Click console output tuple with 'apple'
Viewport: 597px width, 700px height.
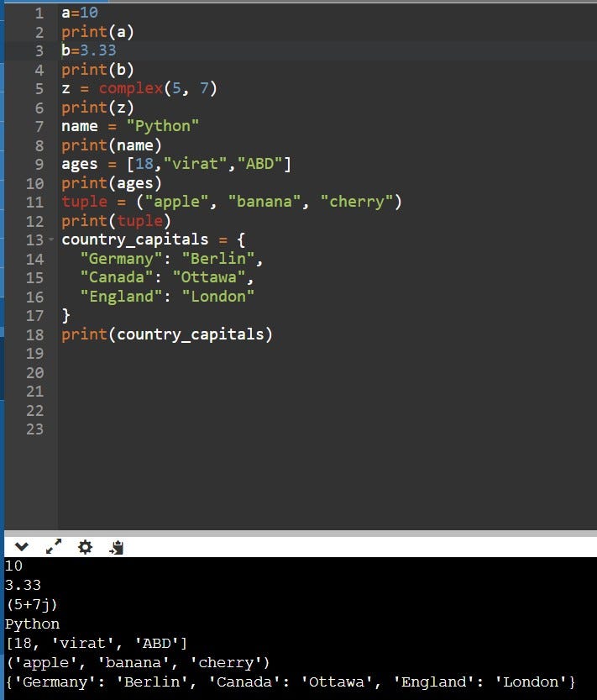[138, 663]
